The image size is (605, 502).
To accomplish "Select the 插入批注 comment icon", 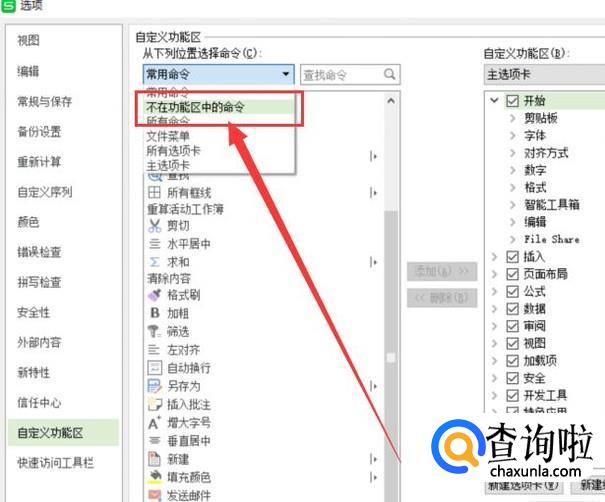I will [155, 404].
